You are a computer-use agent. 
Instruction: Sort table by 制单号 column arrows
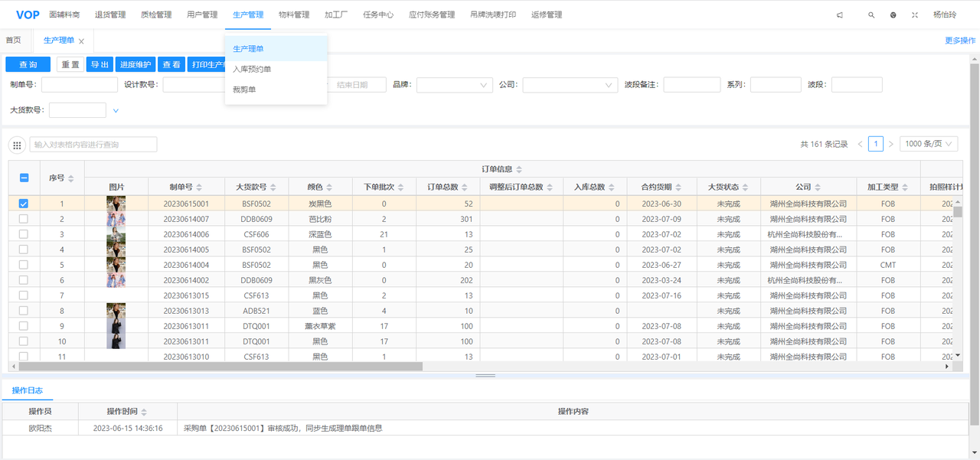(200, 188)
